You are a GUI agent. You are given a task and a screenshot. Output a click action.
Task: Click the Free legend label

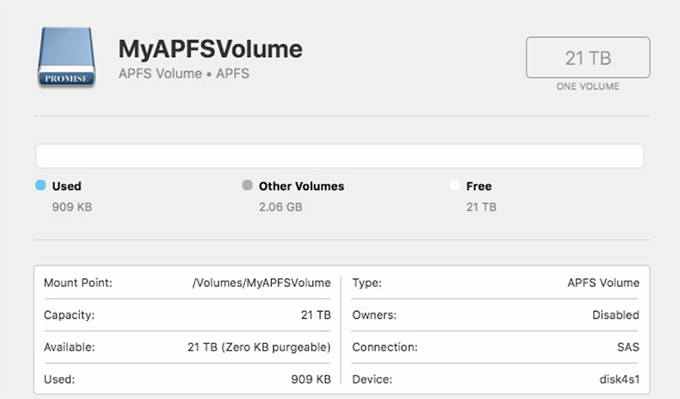coord(479,186)
